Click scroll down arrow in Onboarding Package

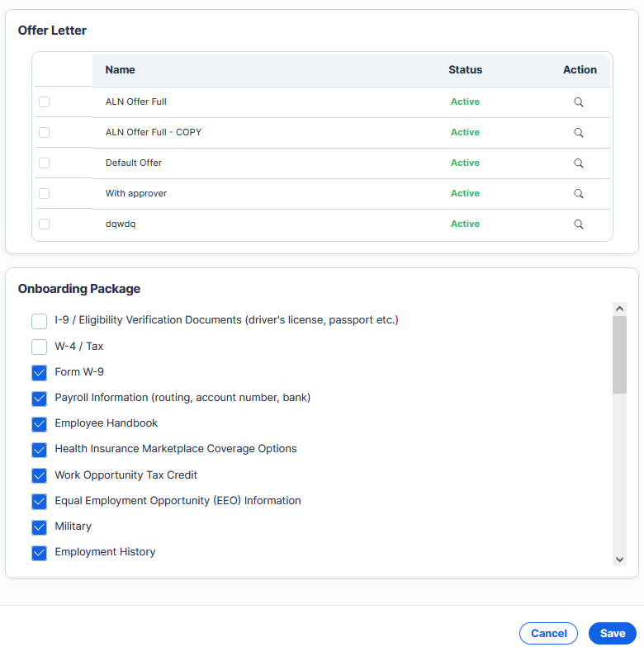tap(619, 560)
